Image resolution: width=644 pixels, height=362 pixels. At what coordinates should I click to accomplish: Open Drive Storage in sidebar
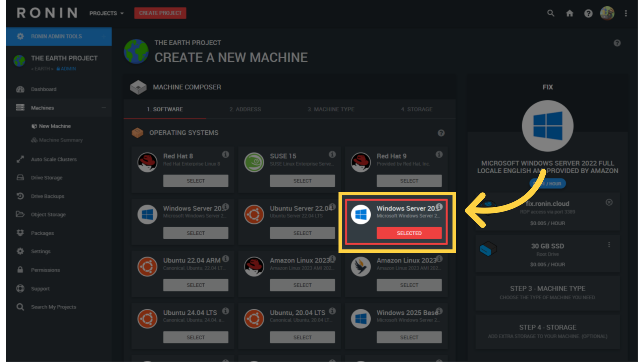point(47,178)
